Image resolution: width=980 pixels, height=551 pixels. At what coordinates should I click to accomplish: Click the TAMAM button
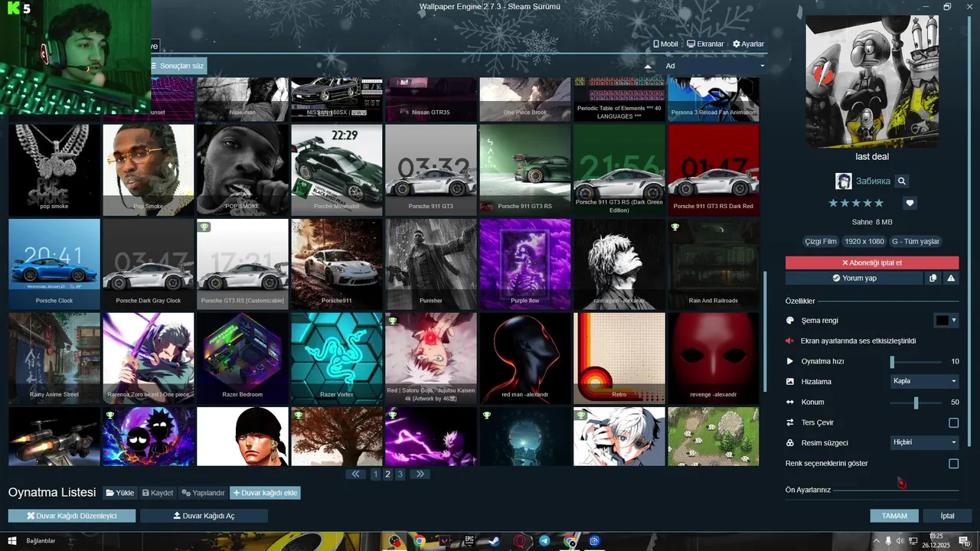pyautogui.click(x=894, y=516)
